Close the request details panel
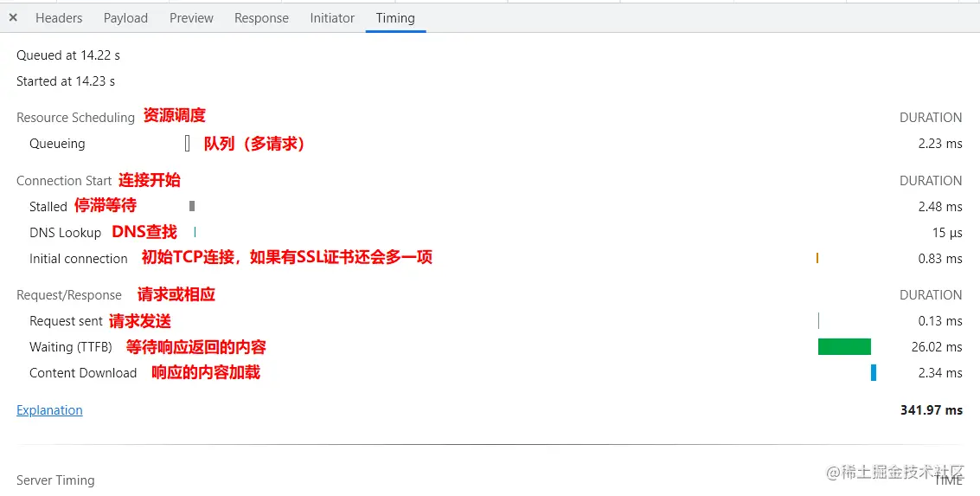Viewport: 980px width, 496px height. [12, 18]
